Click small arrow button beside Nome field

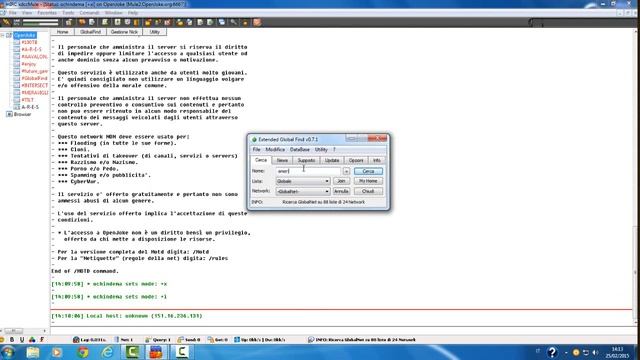[x=346, y=171]
